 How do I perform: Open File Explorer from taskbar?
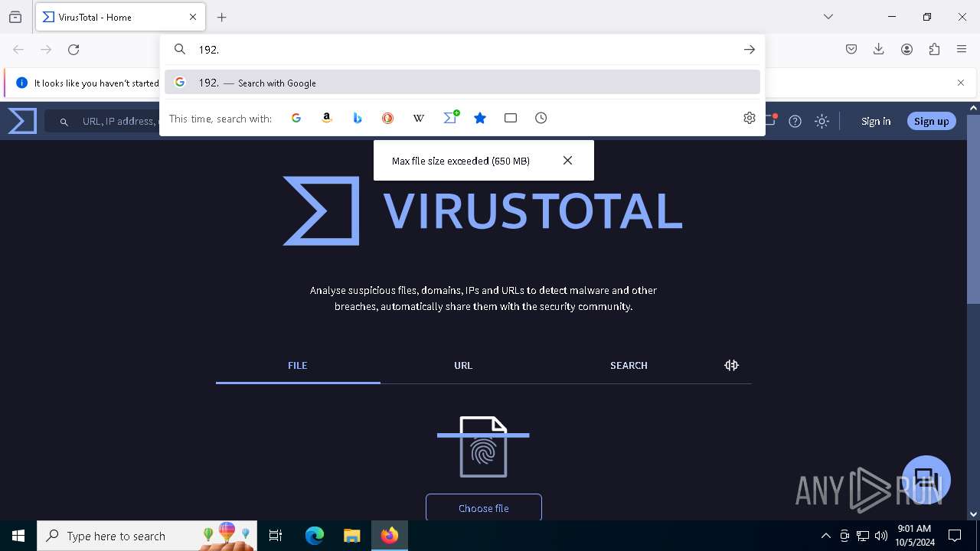pyautogui.click(x=351, y=536)
